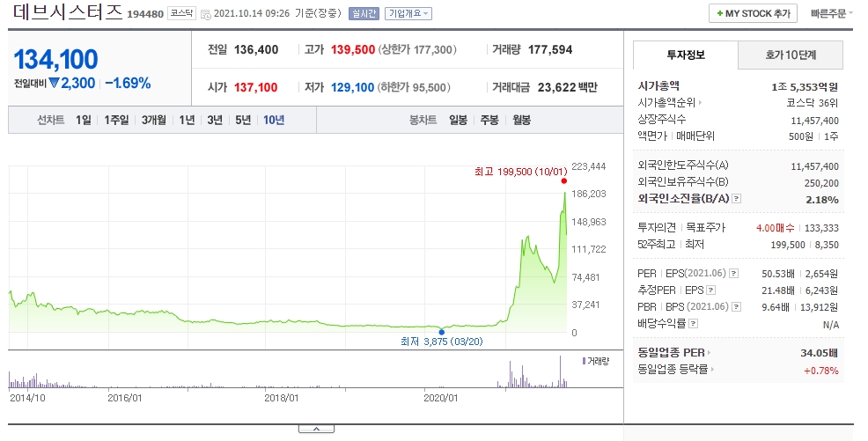Click the 2020/01 date axis label
The height and width of the screenshot is (441, 868).
[441, 398]
